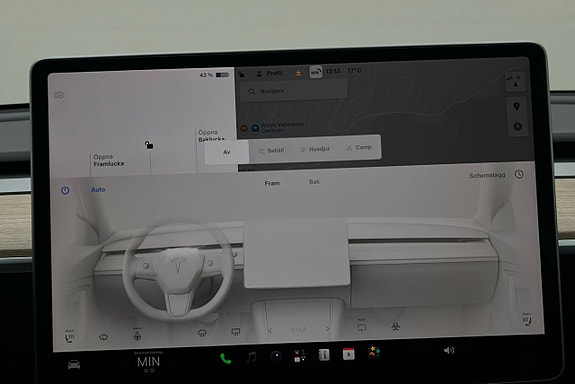Image resolution: width=575 pixels, height=384 pixels.
Task: Open car Controls from car icon
Action: click(x=74, y=365)
